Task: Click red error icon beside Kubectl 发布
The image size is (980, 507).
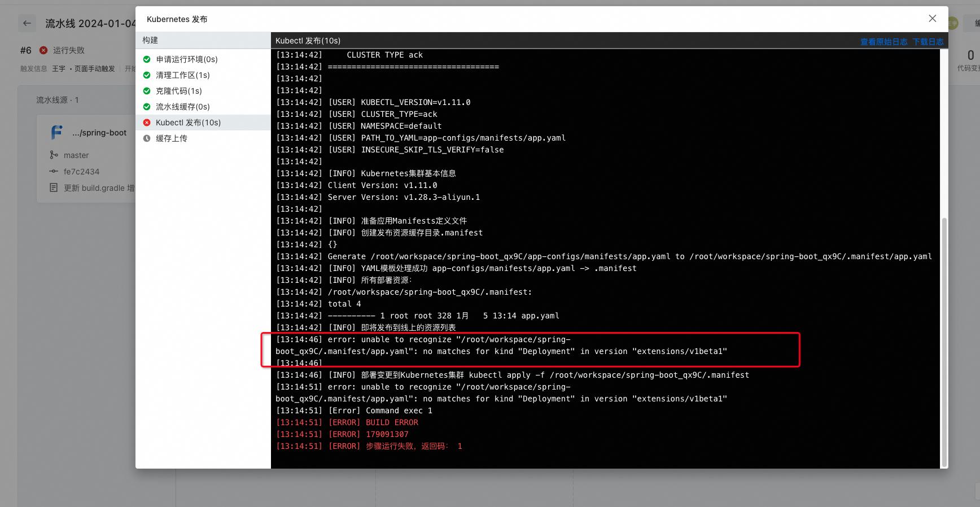Action: [x=147, y=123]
